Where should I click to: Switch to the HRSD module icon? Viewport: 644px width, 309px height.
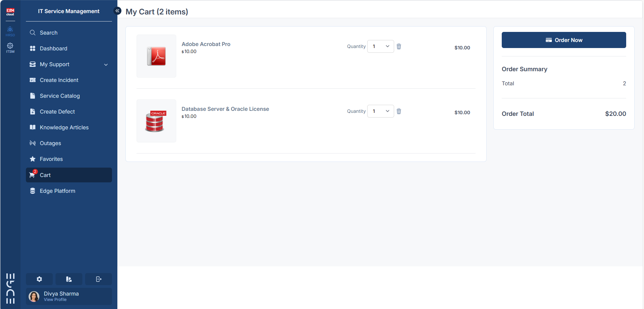pos(10,31)
